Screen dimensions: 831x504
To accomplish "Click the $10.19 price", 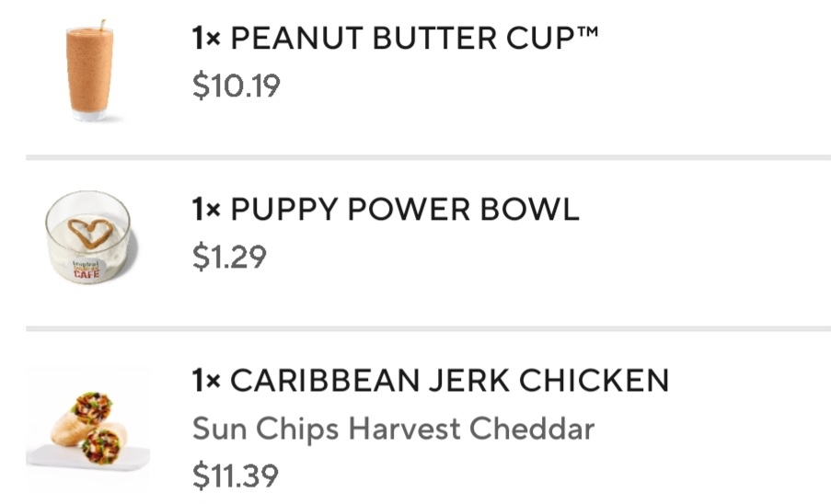I will pyautogui.click(x=237, y=86).
